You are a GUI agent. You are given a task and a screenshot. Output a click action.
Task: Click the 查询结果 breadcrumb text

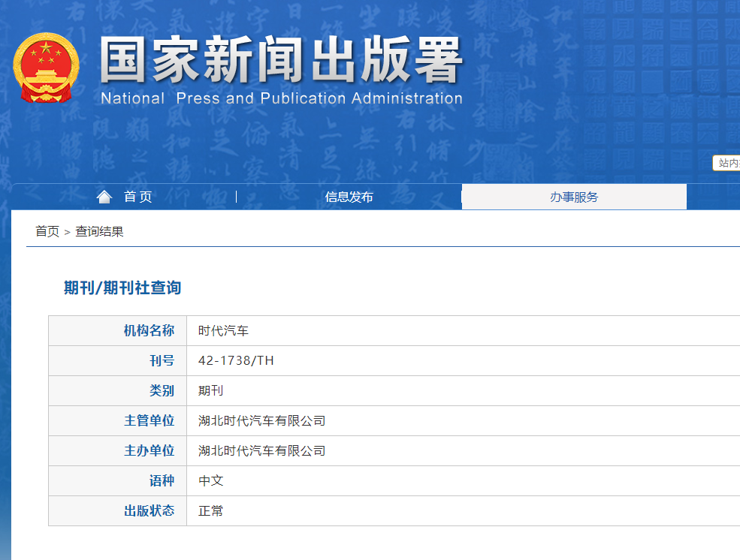click(99, 231)
